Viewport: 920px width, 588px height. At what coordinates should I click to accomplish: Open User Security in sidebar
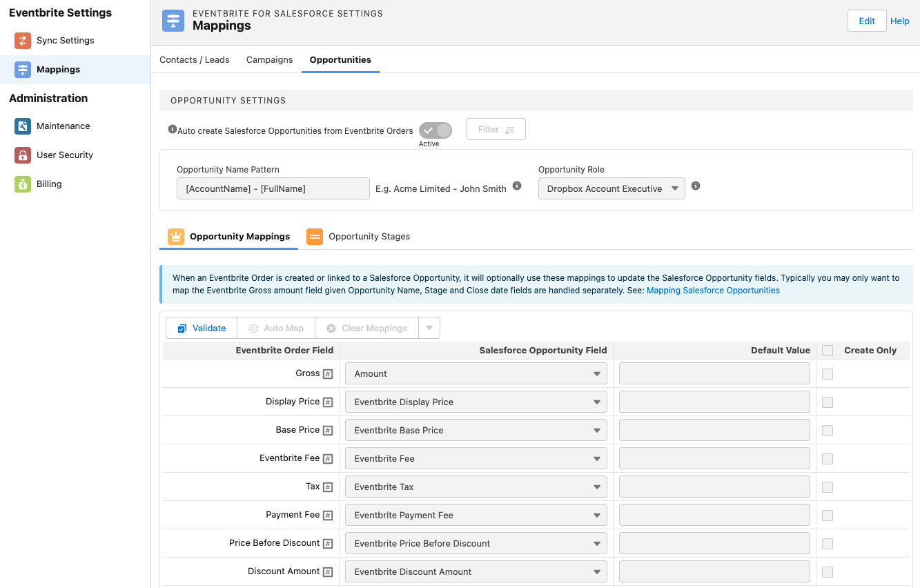(x=75, y=155)
